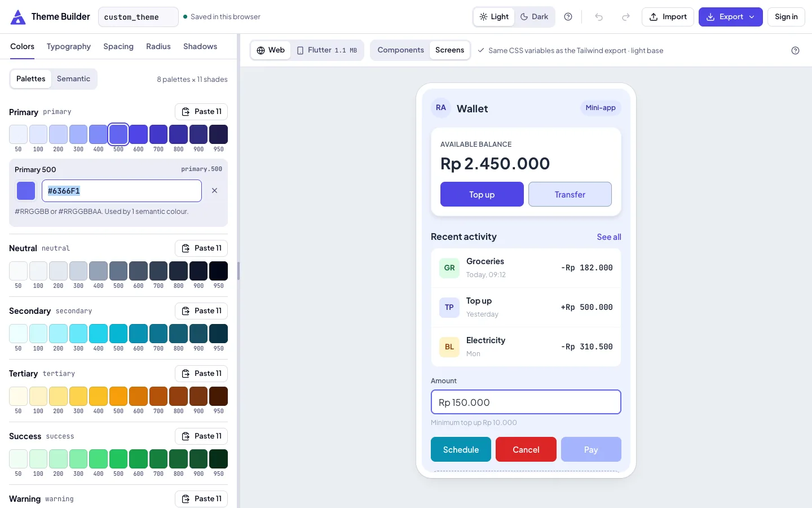Open the Typography tab
The height and width of the screenshot is (508, 812).
tap(69, 47)
